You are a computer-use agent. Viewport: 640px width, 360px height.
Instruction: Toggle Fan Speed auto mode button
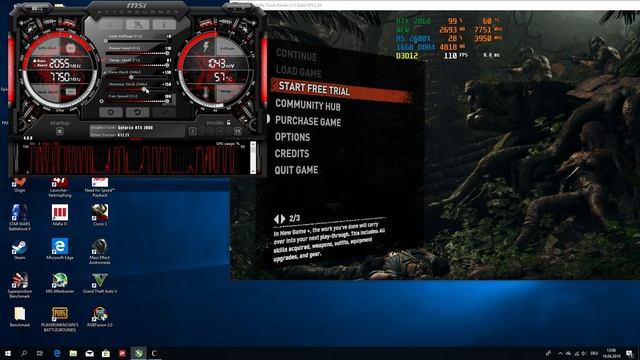click(x=102, y=101)
